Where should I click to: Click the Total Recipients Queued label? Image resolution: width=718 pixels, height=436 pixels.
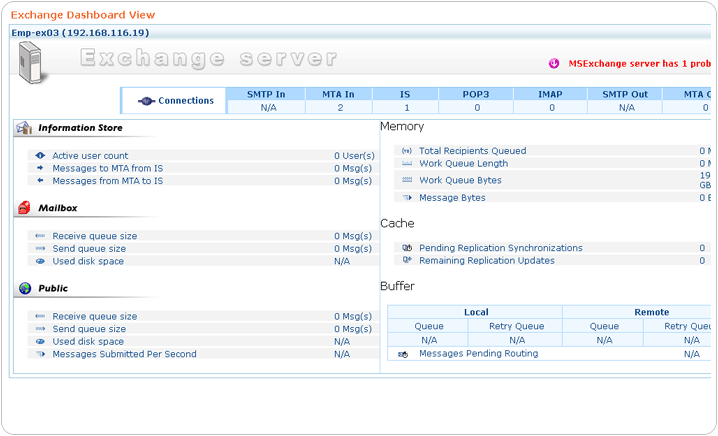[473, 151]
